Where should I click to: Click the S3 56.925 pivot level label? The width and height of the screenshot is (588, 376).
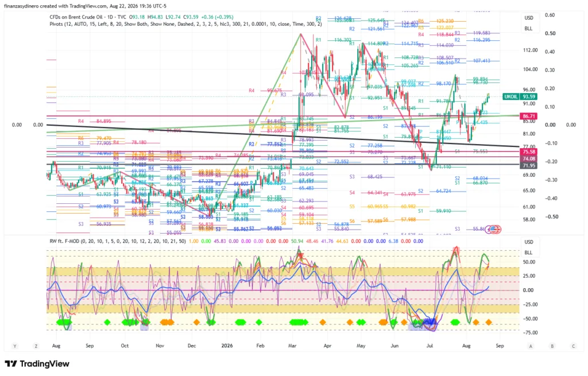click(x=95, y=224)
